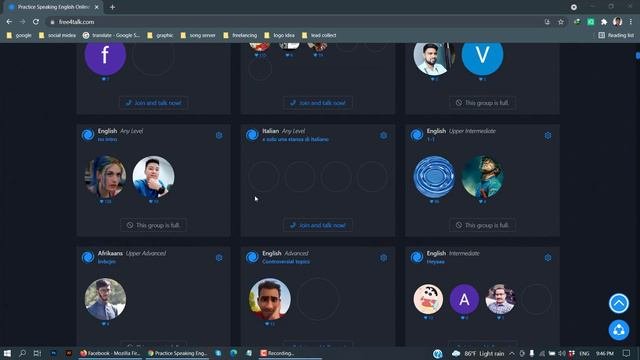
Task: Open a new browser tab
Action: [x=112, y=7]
